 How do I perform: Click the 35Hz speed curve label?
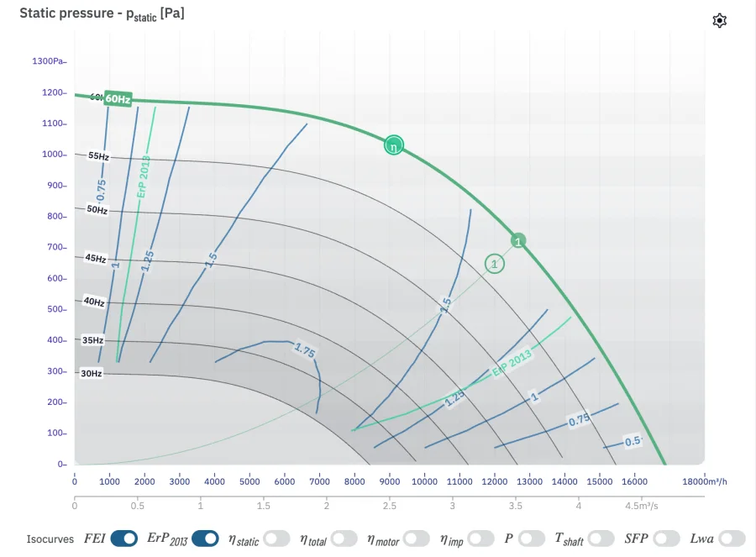click(92, 340)
